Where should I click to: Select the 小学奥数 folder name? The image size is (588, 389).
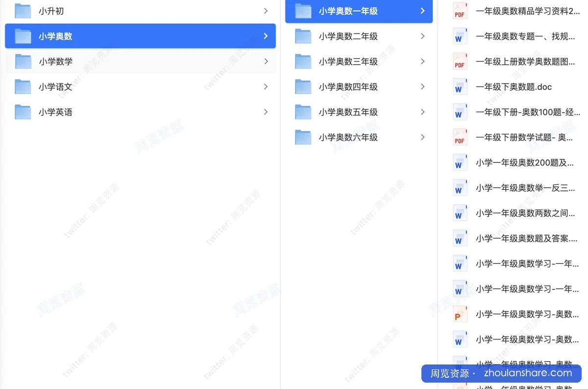[x=56, y=36]
